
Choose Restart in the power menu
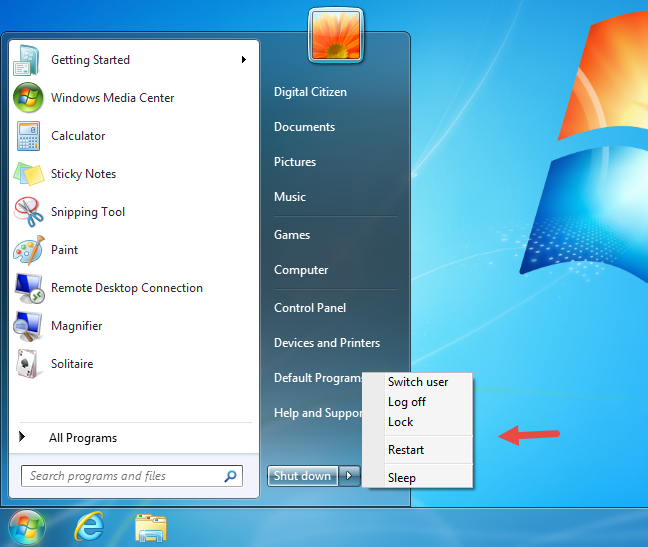point(406,450)
